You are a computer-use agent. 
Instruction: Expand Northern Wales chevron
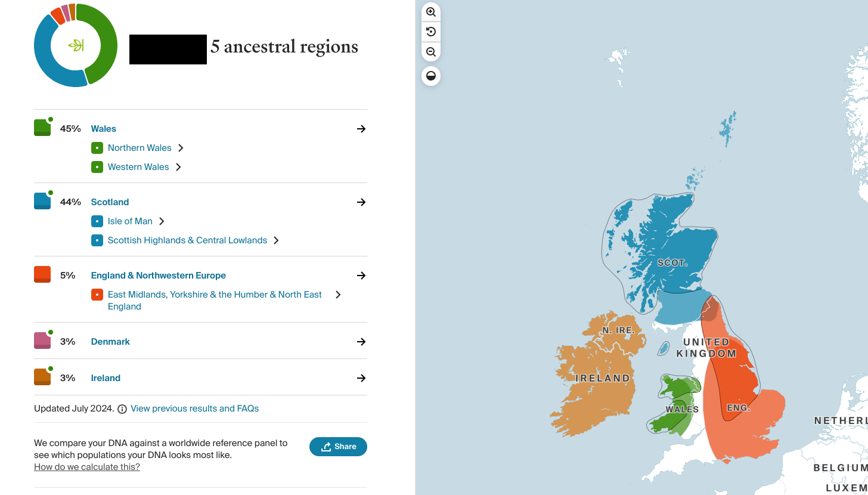(x=181, y=148)
